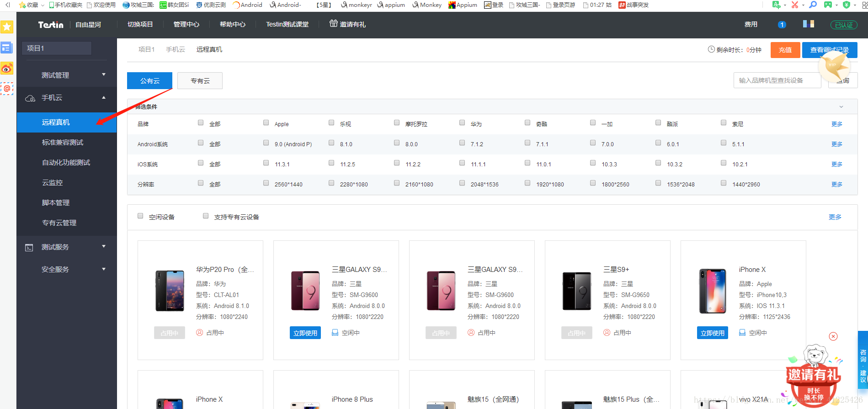
Task: Expand the 安全服务 sidebar section
Action: (x=67, y=269)
